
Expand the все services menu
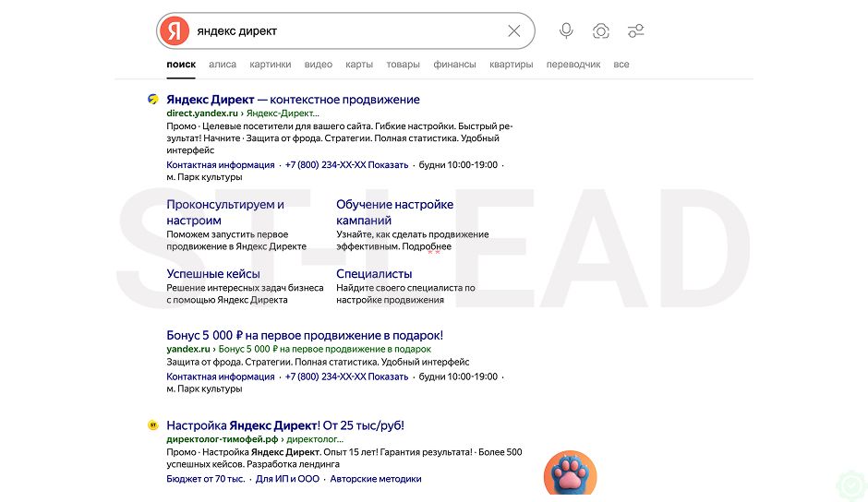point(621,65)
